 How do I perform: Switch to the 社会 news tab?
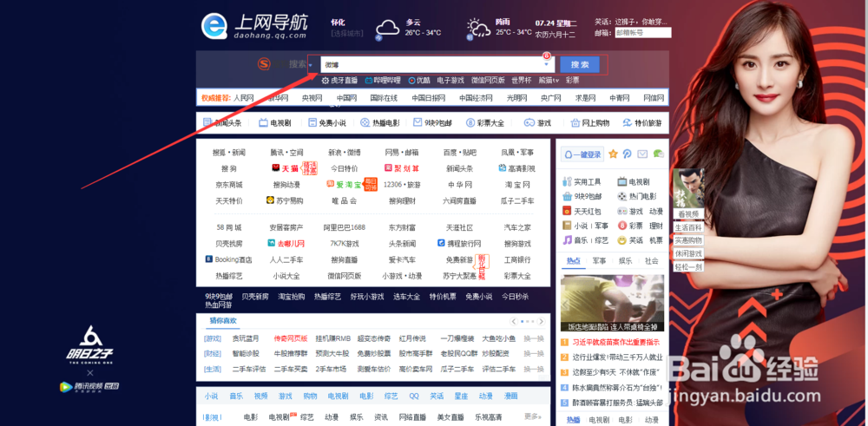pyautogui.click(x=652, y=260)
